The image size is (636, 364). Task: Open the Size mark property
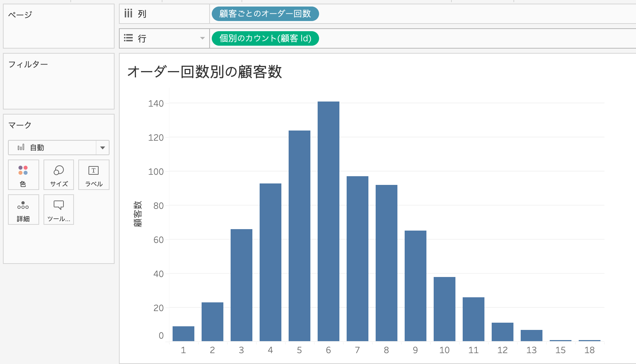coord(58,175)
